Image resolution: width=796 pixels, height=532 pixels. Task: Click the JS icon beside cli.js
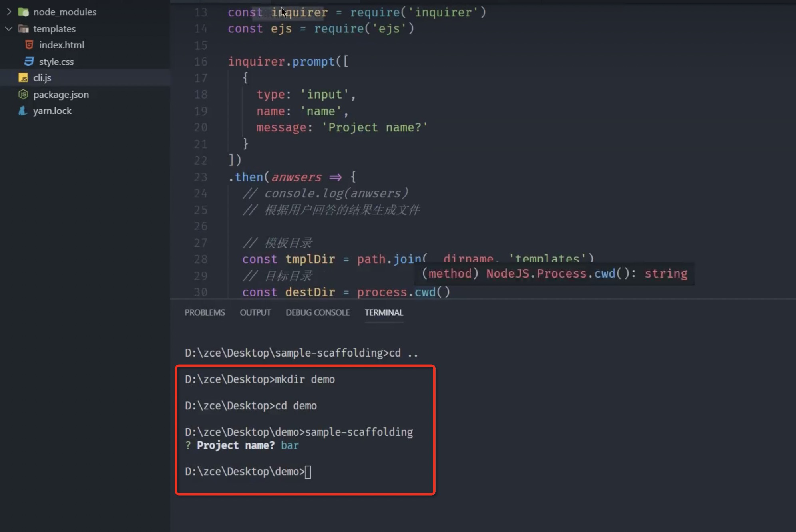coord(24,78)
